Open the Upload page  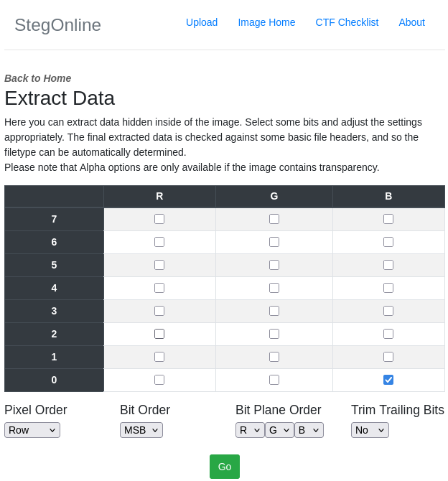pyautogui.click(x=202, y=22)
